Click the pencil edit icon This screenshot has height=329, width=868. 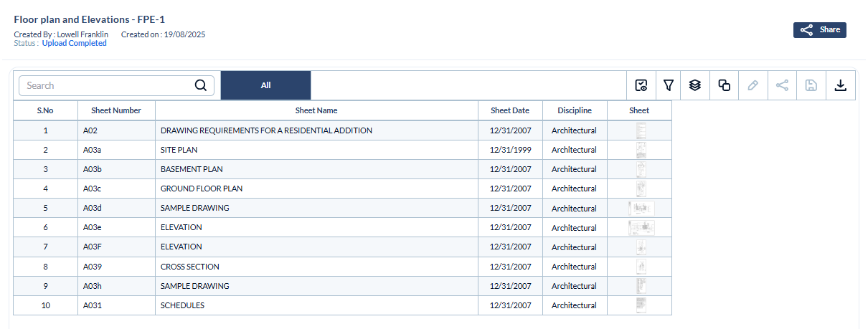(753, 85)
